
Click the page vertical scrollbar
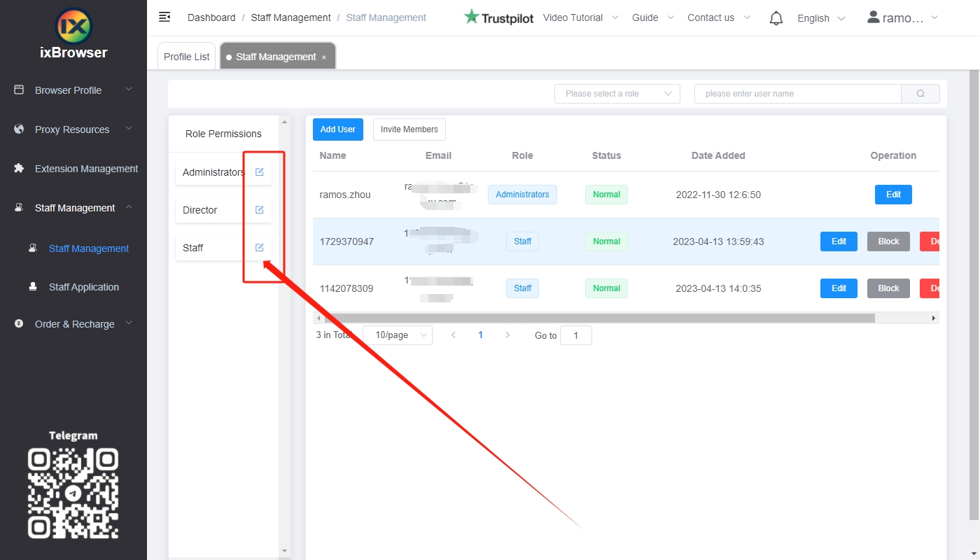974,294
